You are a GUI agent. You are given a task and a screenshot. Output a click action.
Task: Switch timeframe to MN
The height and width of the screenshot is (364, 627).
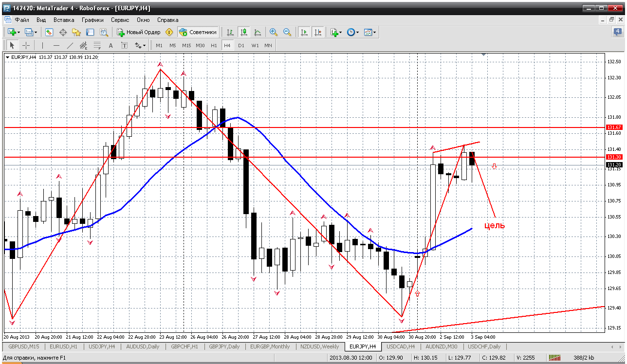pyautogui.click(x=268, y=45)
